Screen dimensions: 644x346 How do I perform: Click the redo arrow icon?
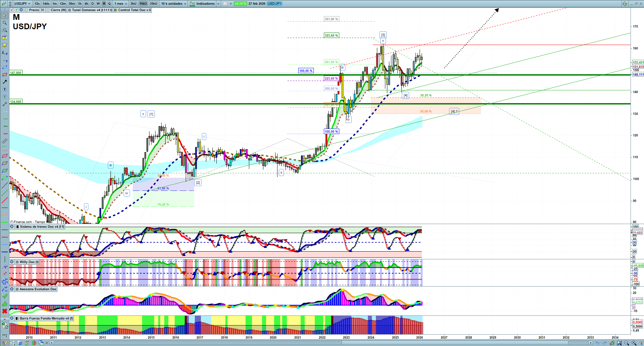(x=605, y=343)
